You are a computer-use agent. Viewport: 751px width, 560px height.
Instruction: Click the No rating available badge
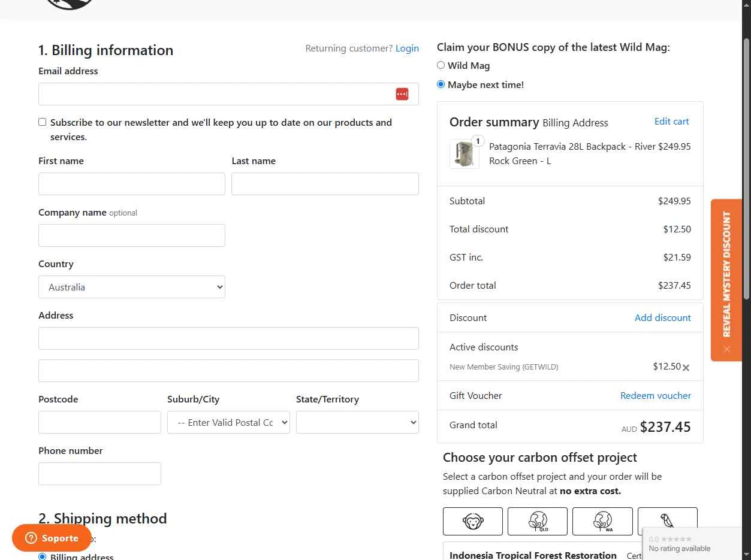tap(679, 549)
